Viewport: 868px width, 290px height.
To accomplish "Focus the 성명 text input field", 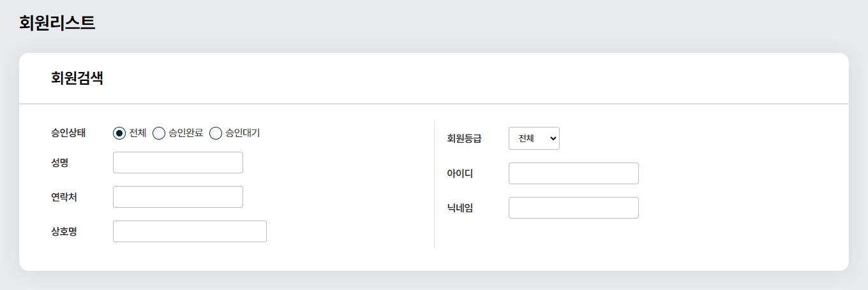I will click(x=178, y=163).
